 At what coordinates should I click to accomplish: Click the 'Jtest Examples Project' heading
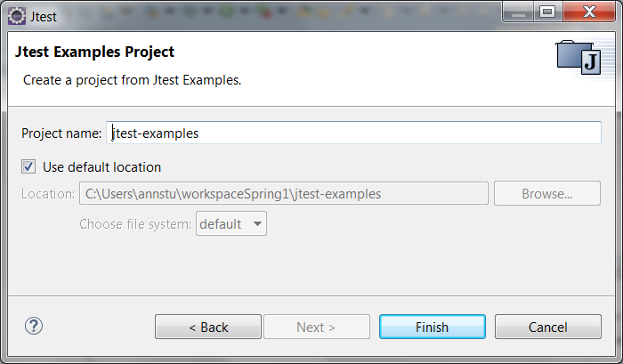94,52
